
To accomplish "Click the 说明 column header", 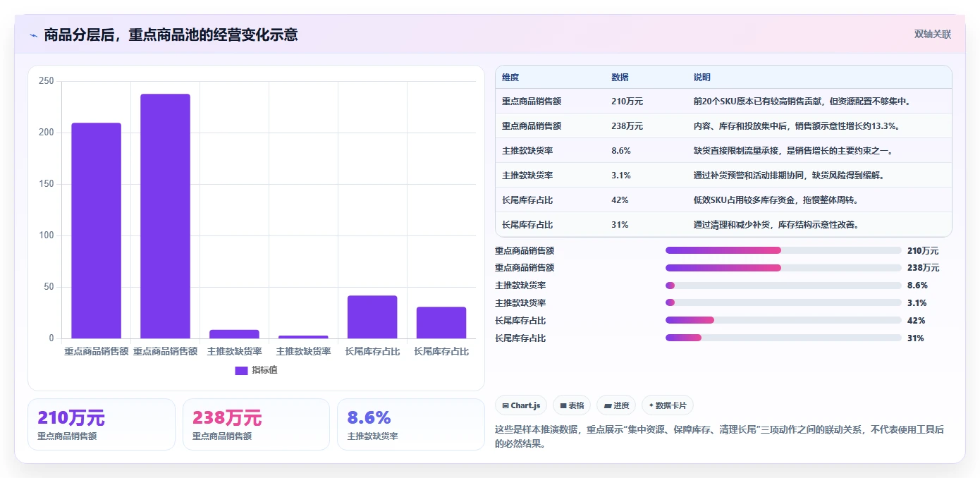I will pos(702,78).
